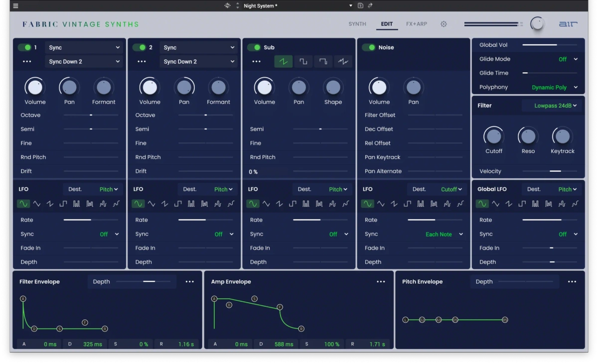Click the AIR logo in the header
This screenshot has height=364, width=598.
pos(568,24)
